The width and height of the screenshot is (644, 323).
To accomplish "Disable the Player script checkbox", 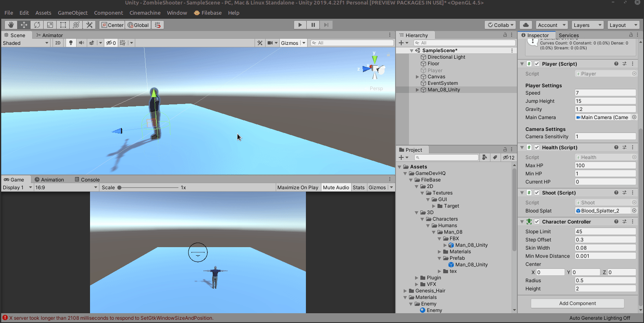I will tap(537, 64).
